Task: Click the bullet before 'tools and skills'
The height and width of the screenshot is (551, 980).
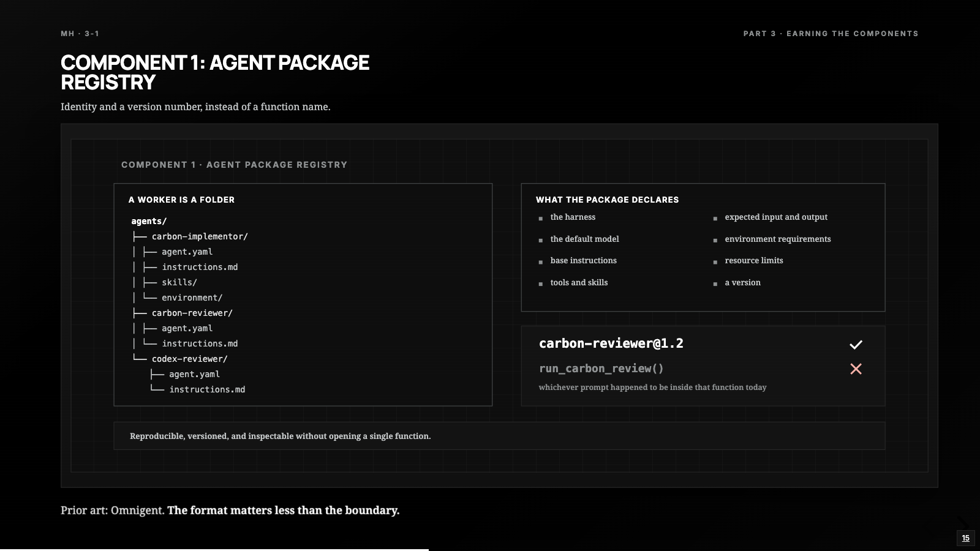Action: (x=541, y=284)
